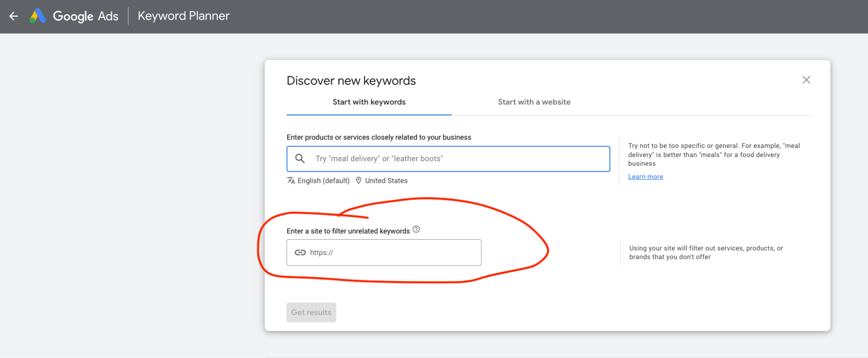This screenshot has width=868, height=358.
Task: Click the 'Try not to be too specific' tip
Action: 714,154
